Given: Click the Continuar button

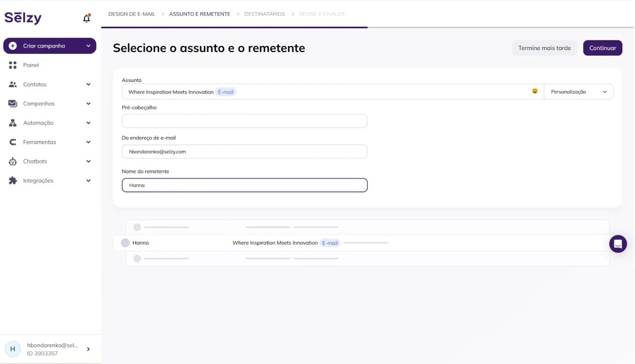Looking at the screenshot, I should 602,48.
